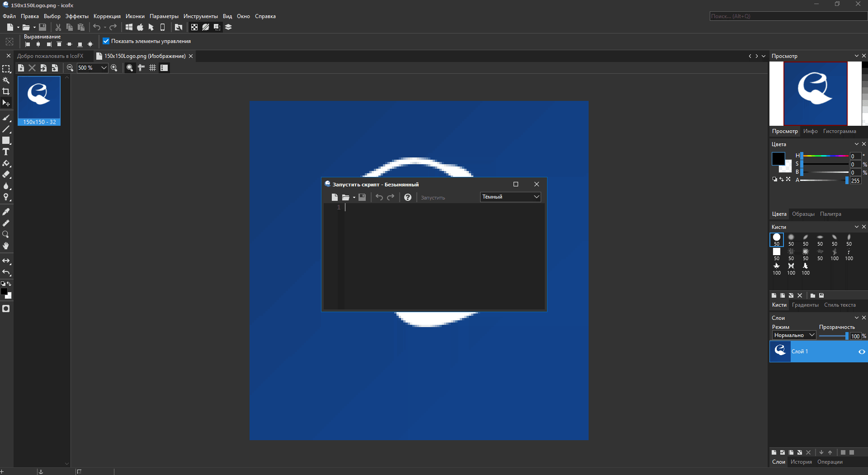The image size is (868, 475).
Task: Toggle visibility eye of Слой 1
Action: [x=862, y=352]
